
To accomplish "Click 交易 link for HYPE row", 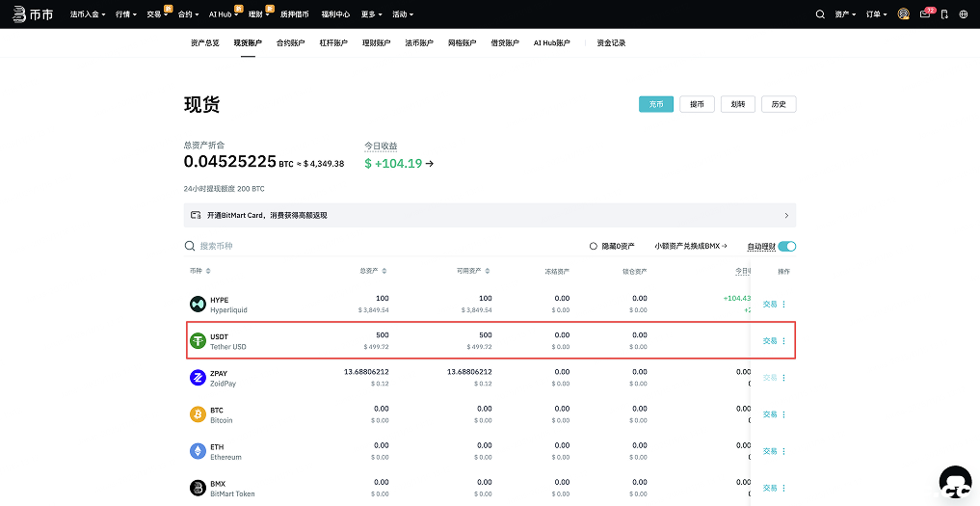I will tap(769, 305).
